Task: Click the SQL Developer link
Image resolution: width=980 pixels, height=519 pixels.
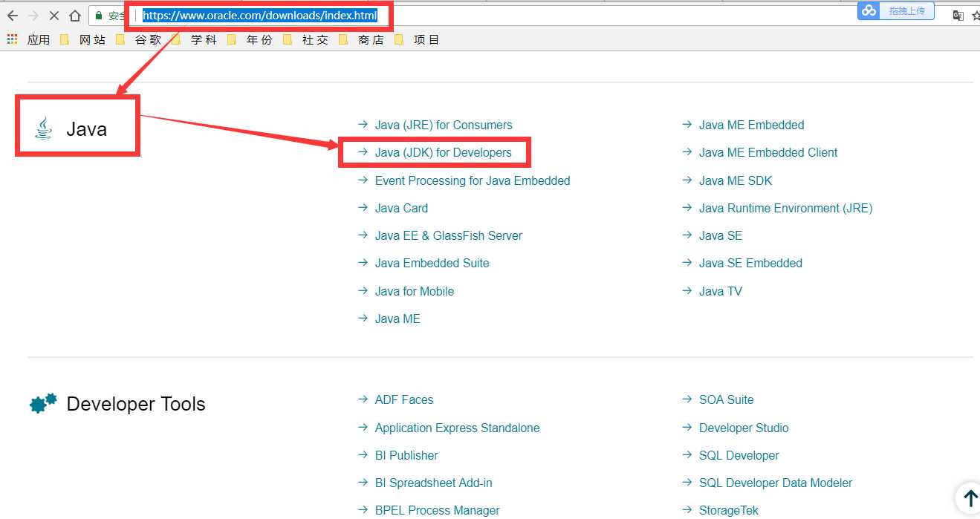Action: (739, 455)
